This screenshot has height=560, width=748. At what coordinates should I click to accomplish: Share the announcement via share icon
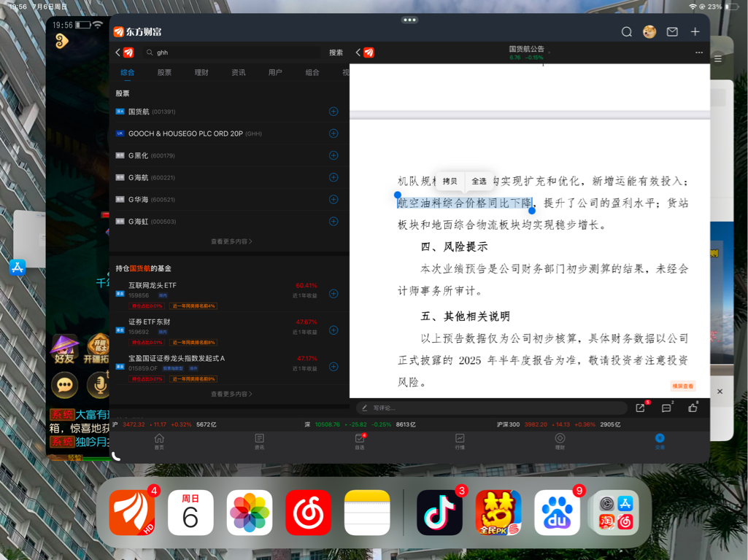[641, 408]
